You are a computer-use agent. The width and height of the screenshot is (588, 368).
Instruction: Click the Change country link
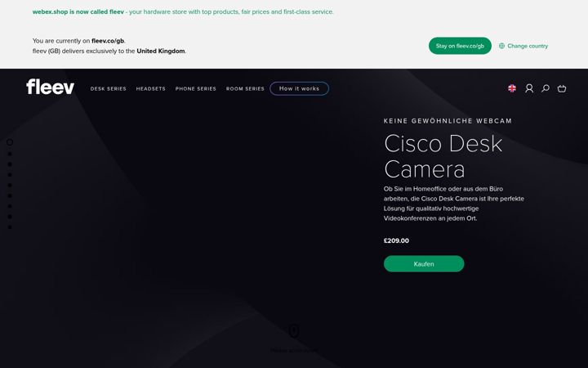(523, 46)
